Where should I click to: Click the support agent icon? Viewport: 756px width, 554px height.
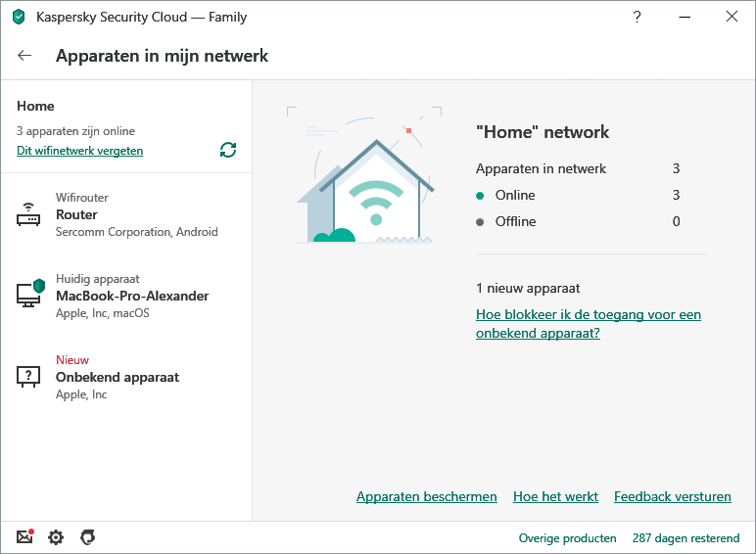coord(87,537)
